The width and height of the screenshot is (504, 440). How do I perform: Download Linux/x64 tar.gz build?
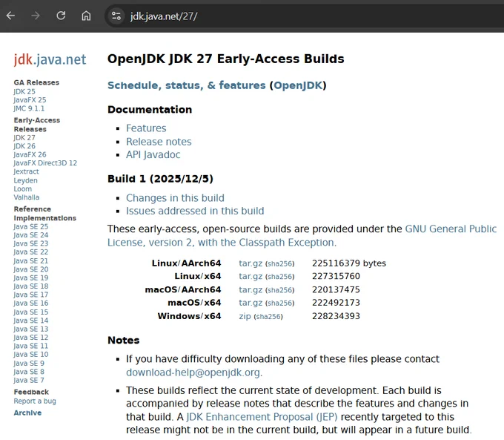click(251, 277)
